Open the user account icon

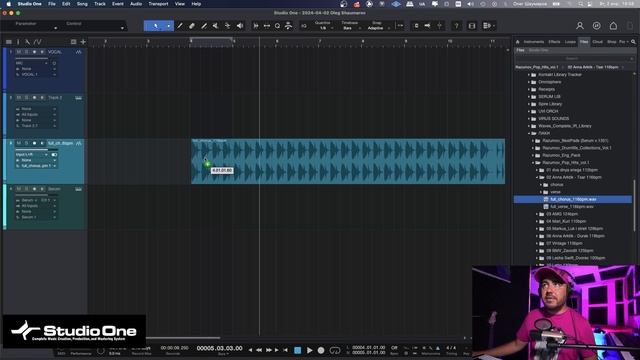coord(580,26)
